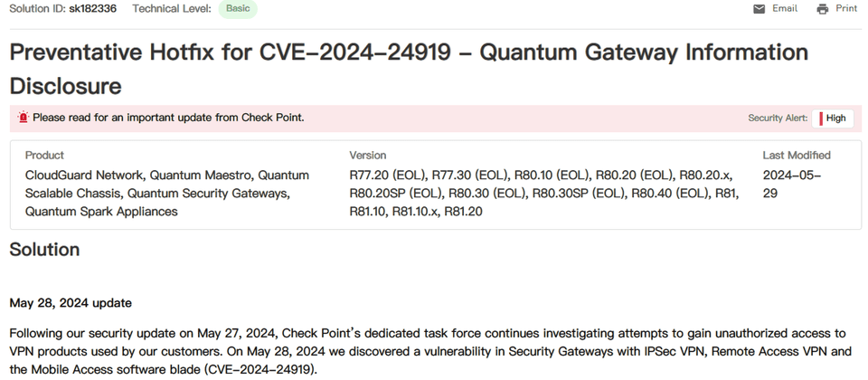This screenshot has height=380, width=868.
Task: Click the red bar in High badge
Action: (821, 118)
